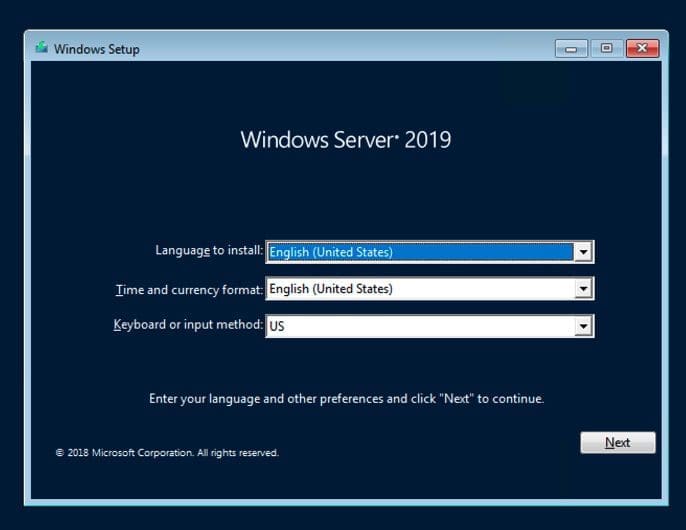Minimize the Windows Setup window
686x530 pixels.
571,48
